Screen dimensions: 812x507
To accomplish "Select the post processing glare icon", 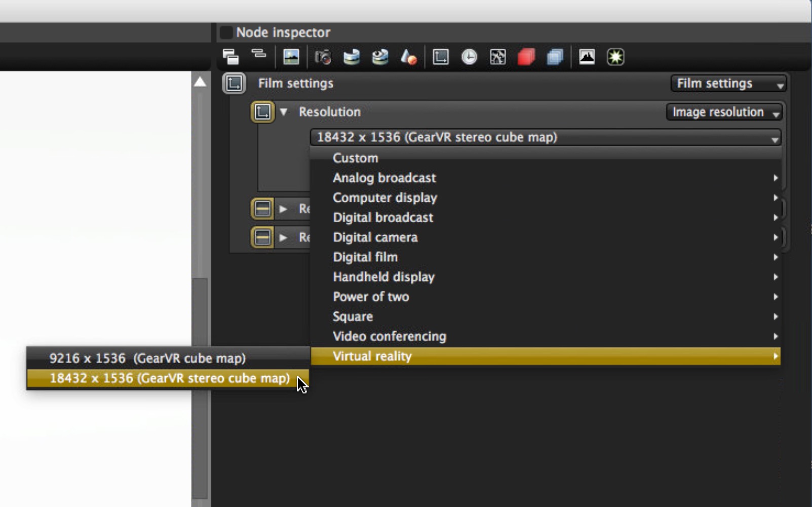I will point(615,57).
